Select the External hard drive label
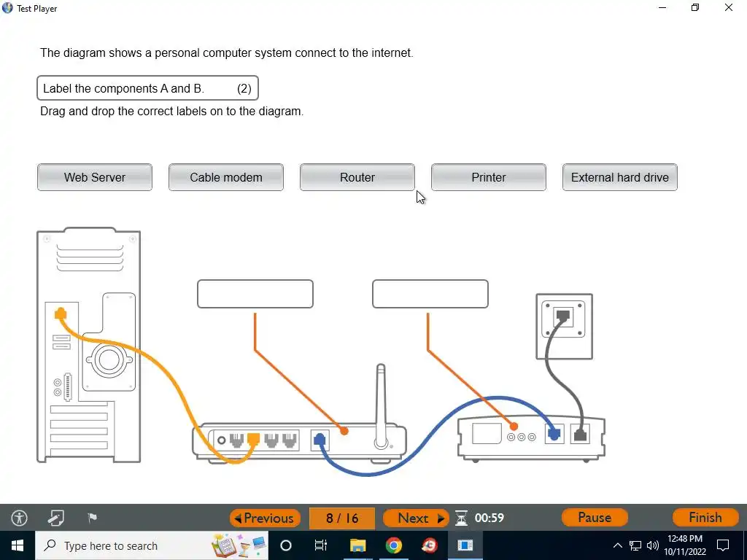 pyautogui.click(x=620, y=177)
